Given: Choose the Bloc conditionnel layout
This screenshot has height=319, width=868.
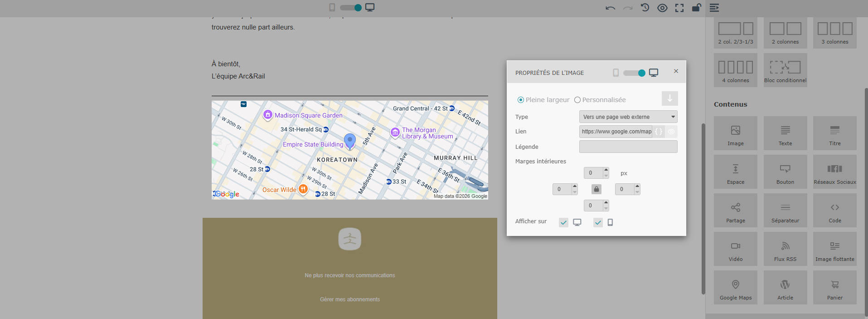Looking at the screenshot, I should click(x=785, y=70).
